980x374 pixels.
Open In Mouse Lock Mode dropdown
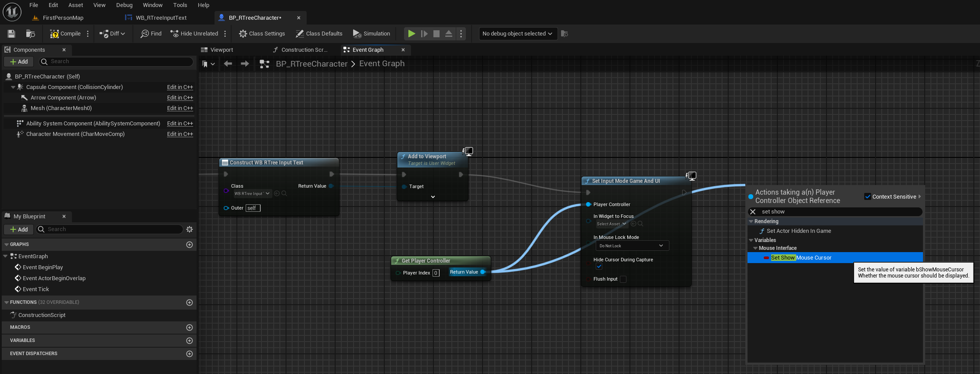click(x=632, y=246)
